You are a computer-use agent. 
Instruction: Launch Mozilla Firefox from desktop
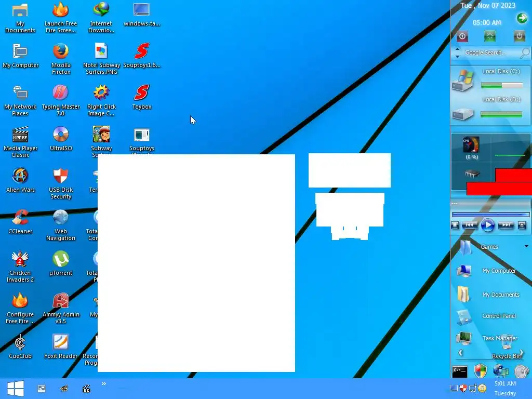61,59
